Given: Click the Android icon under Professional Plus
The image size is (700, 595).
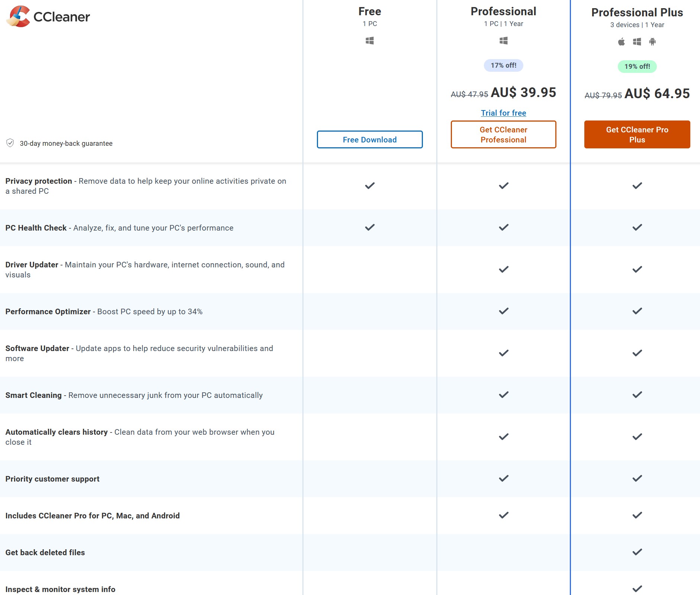Looking at the screenshot, I should pos(652,42).
